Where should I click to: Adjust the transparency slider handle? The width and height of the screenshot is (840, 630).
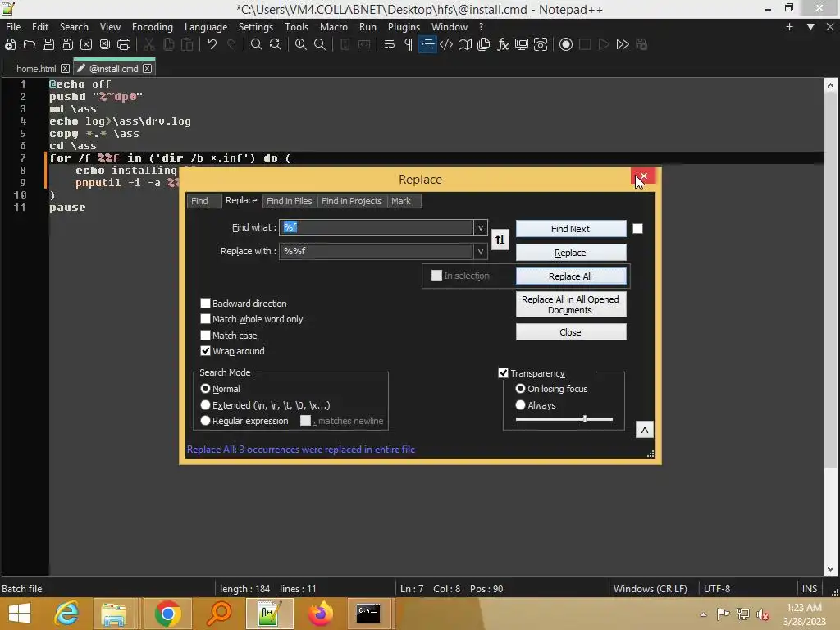click(x=584, y=419)
